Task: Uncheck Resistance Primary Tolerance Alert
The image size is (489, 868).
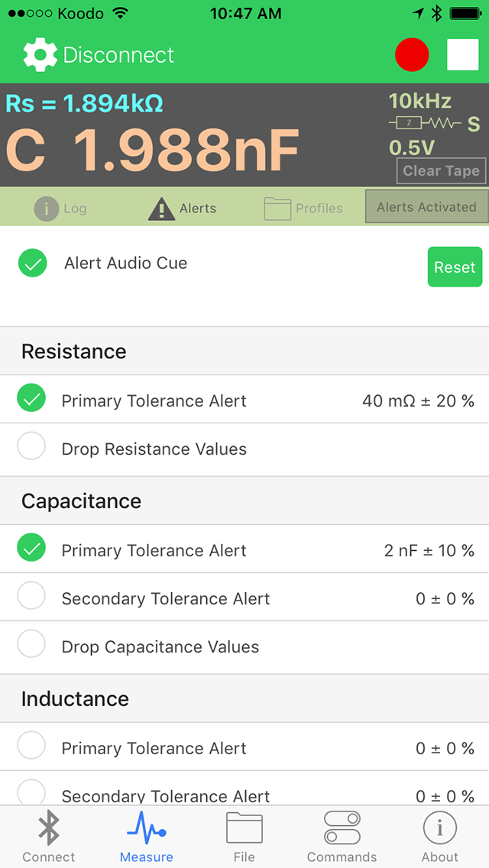Action: tap(31, 399)
